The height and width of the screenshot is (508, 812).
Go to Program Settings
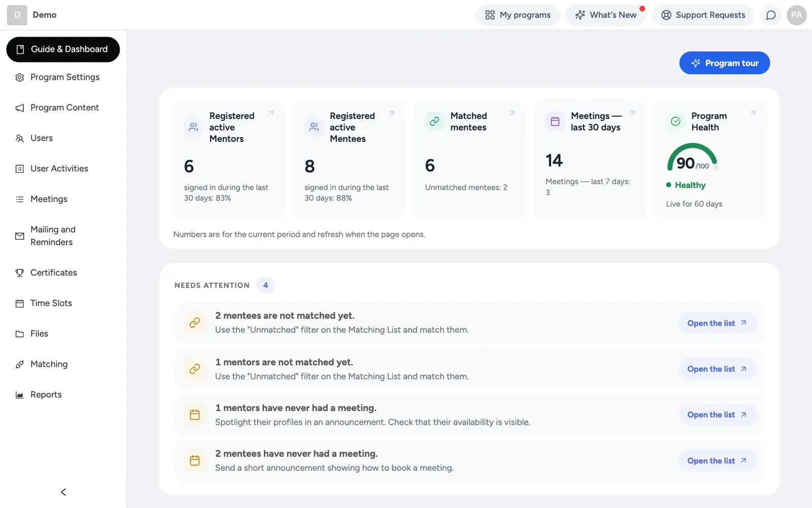tap(63, 77)
